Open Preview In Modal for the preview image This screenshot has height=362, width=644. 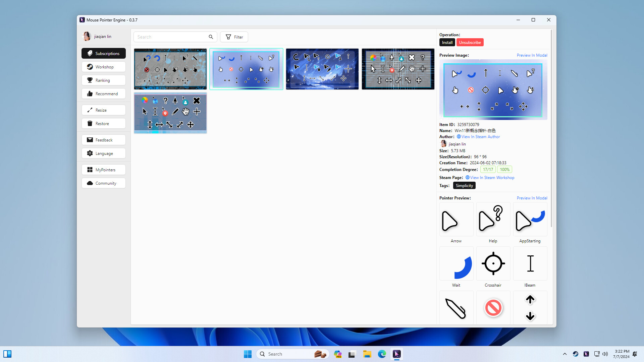point(532,55)
